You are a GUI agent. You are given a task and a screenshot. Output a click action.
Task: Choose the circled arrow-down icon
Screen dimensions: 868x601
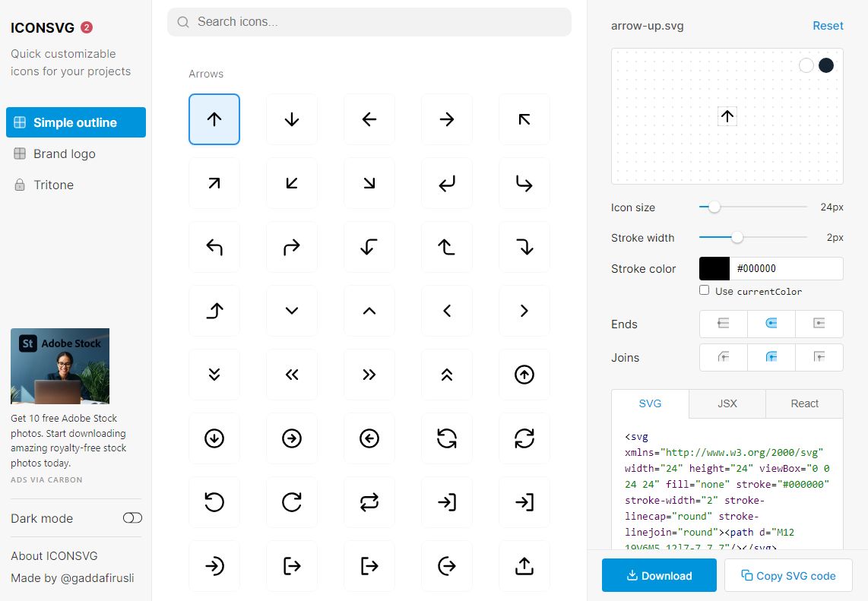(214, 438)
